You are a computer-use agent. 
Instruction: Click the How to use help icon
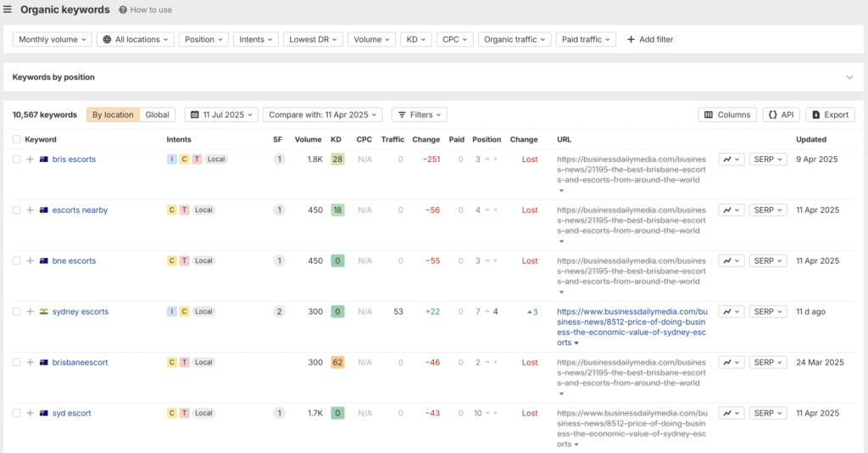pos(123,10)
